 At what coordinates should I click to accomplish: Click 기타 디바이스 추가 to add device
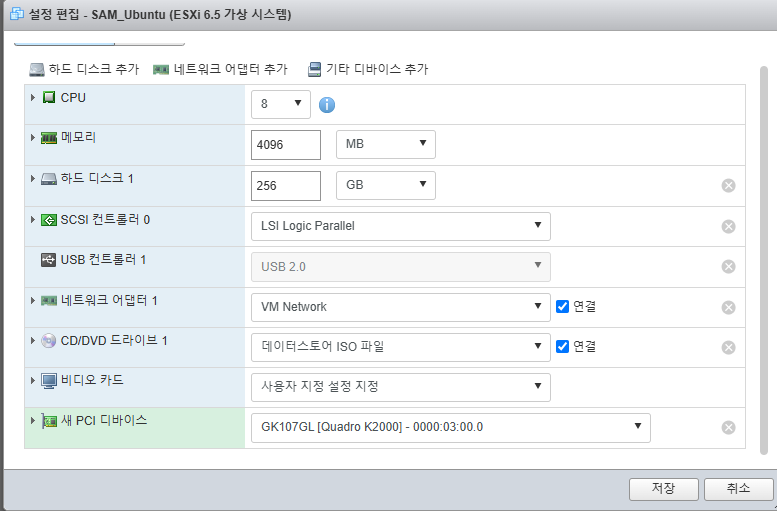pyautogui.click(x=368, y=69)
